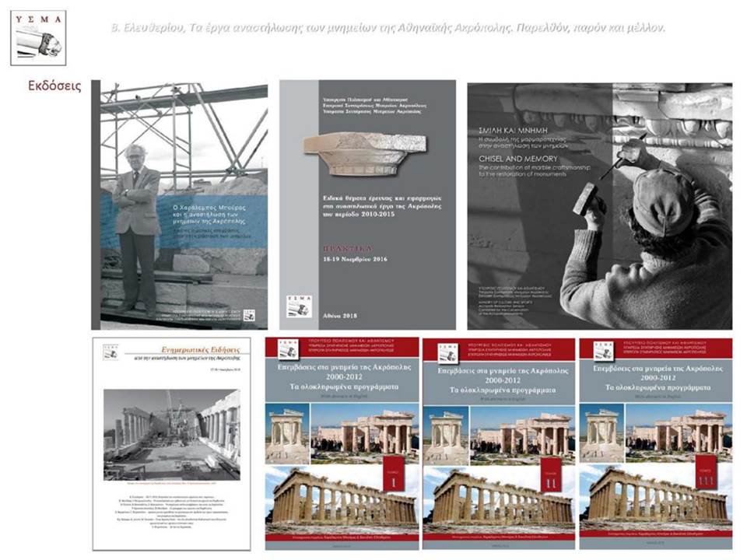Image resolution: width=747 pixels, height=560 pixels.
Task: Click the ΥΣΜΑ logo on the grey proceedings cover
Action: [299, 306]
